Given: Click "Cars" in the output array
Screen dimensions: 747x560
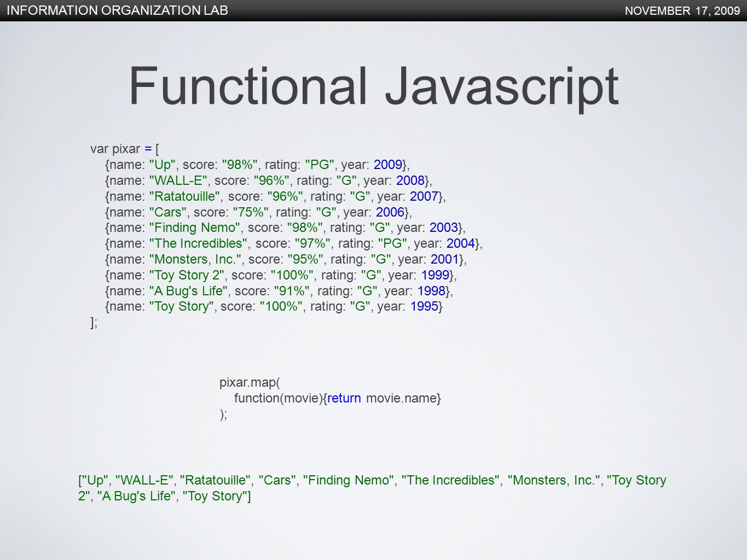Looking at the screenshot, I should click(277, 480).
